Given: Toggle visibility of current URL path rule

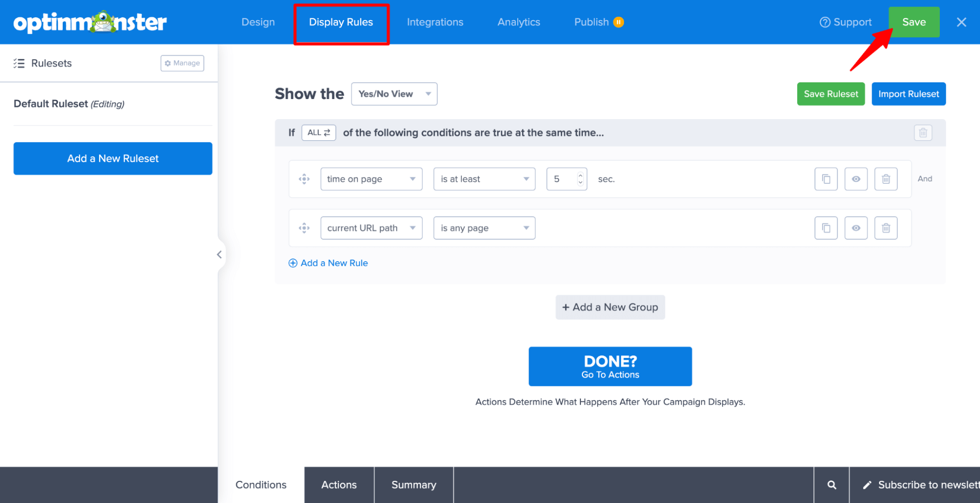Looking at the screenshot, I should coord(856,228).
